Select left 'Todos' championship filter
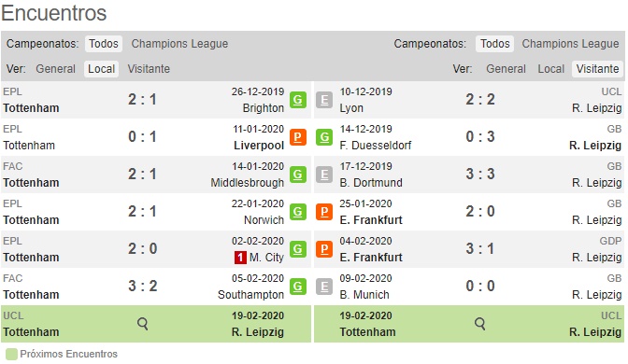Image resolution: width=628 pixels, height=364 pixels. click(104, 44)
